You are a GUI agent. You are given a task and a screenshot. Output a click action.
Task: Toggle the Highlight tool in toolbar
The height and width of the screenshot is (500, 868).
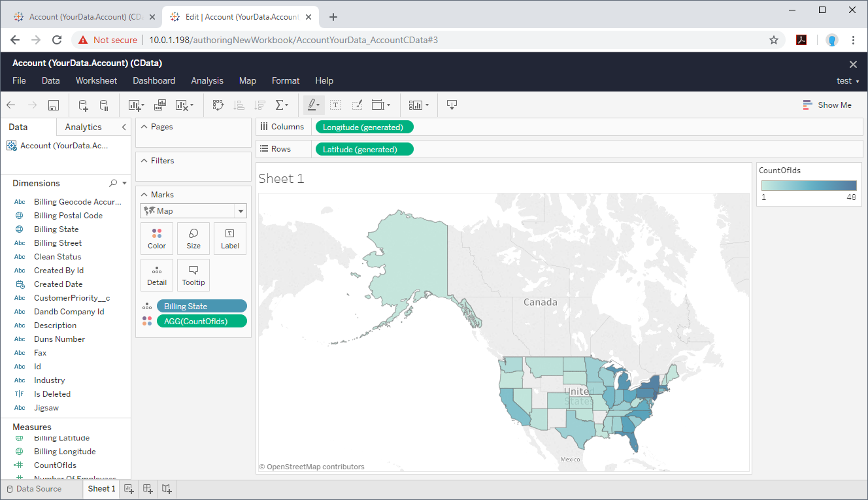click(x=313, y=105)
